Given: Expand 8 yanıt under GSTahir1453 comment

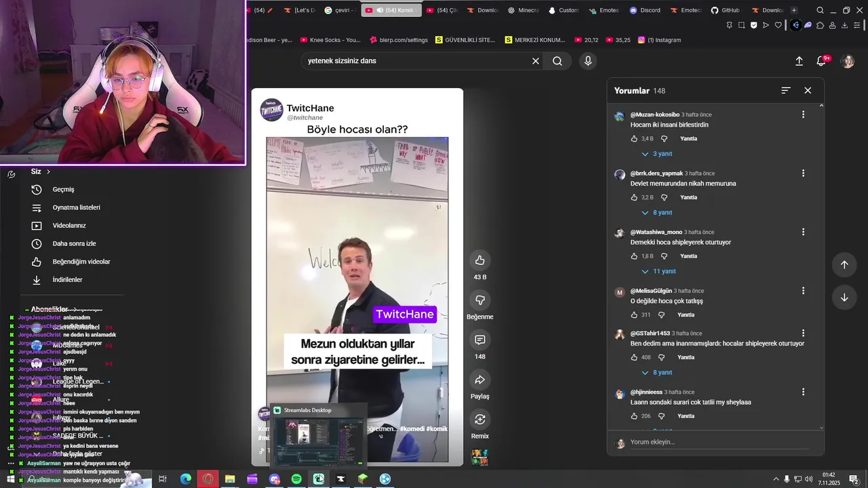Looking at the screenshot, I should (x=656, y=373).
